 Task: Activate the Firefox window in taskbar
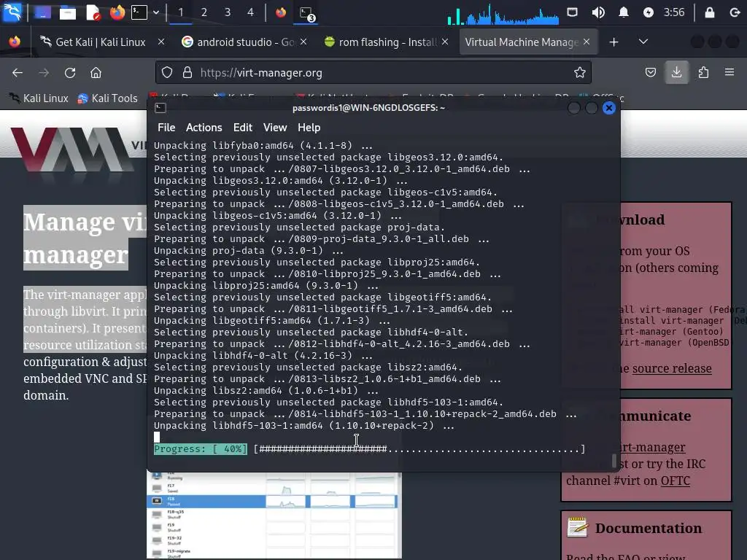[281, 12]
